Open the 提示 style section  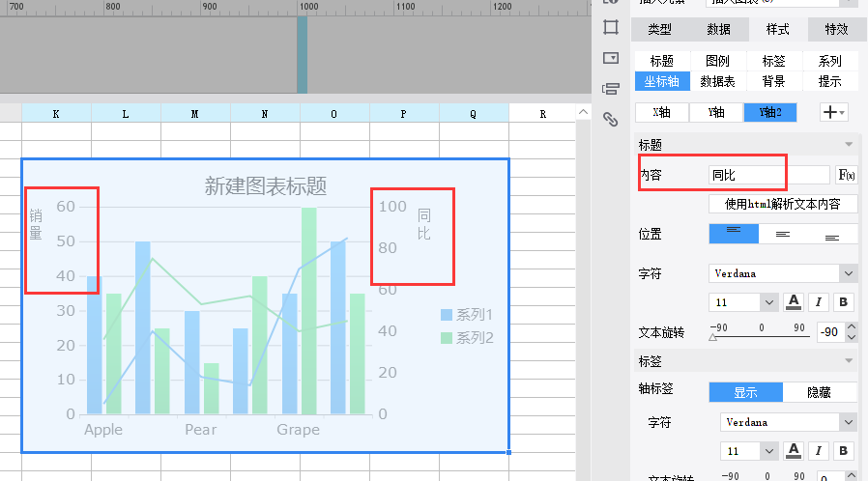[829, 81]
